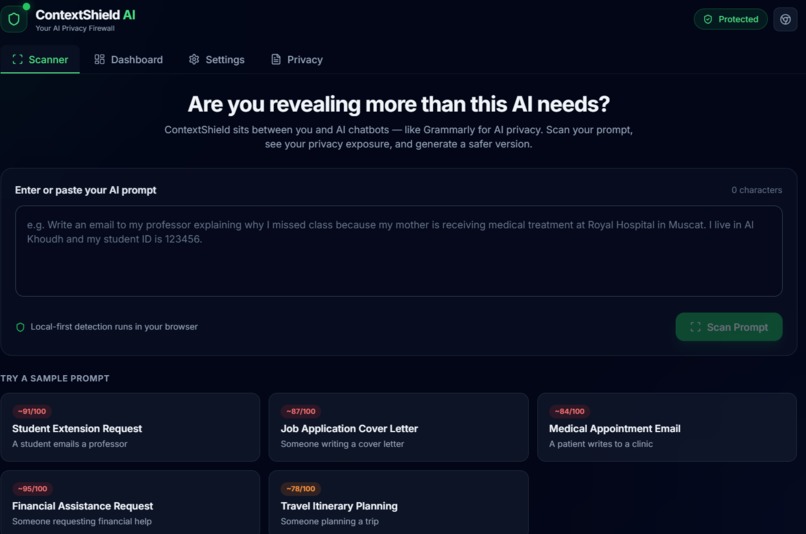
Task: Click 'A student emails a professor' description
Action: 69,444
